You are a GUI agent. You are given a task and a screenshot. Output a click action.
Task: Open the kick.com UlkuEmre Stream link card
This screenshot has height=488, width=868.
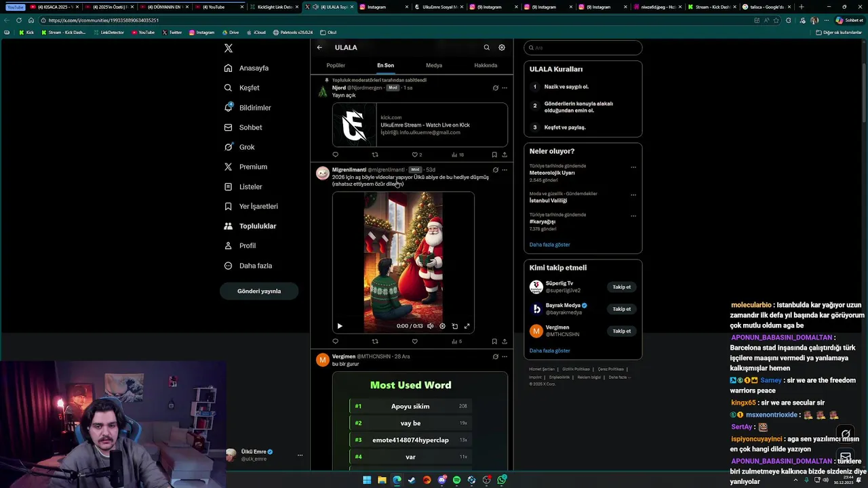coord(420,125)
